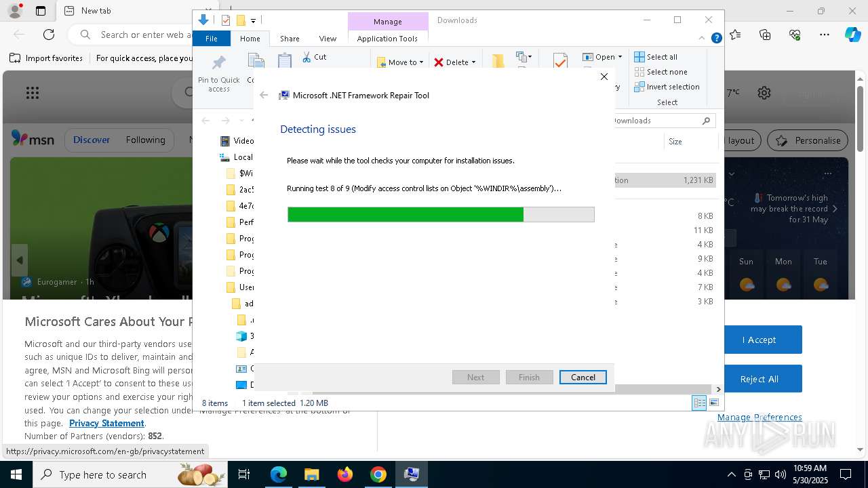Click the Cancel button in Repair Tool

tap(583, 378)
